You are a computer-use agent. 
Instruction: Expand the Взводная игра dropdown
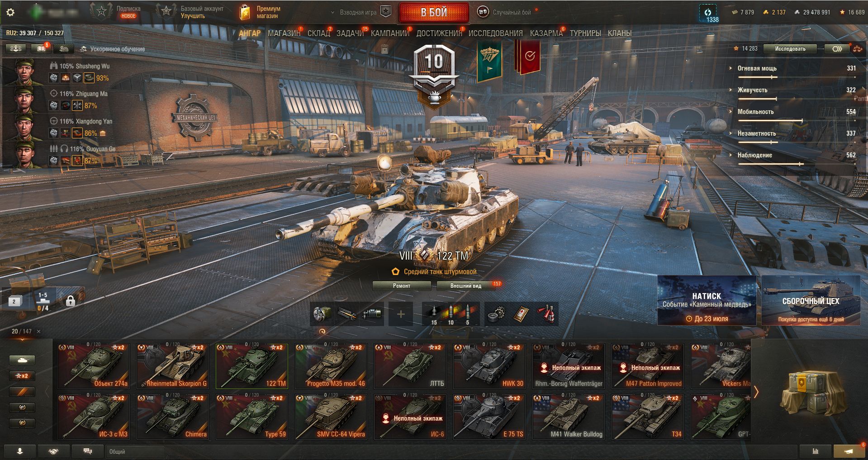tap(357, 12)
